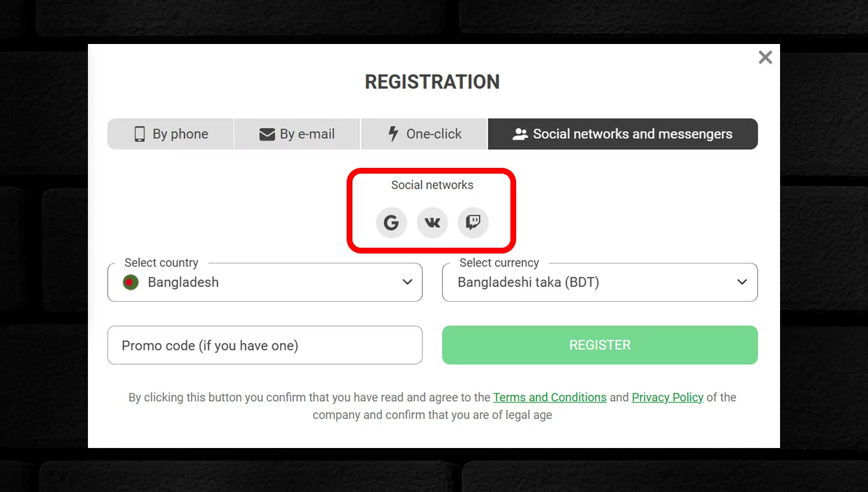Switch to the By e-mail tab
The image size is (868, 492).
click(297, 134)
